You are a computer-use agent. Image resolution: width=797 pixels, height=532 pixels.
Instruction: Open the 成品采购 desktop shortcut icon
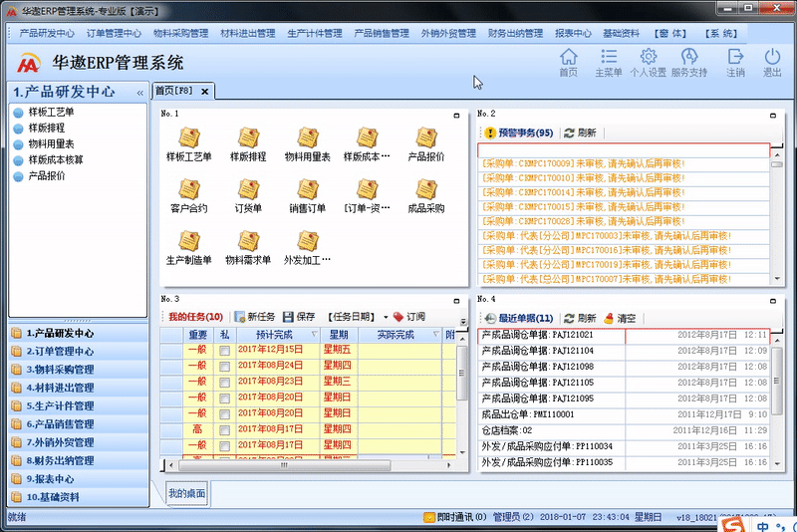click(426, 195)
